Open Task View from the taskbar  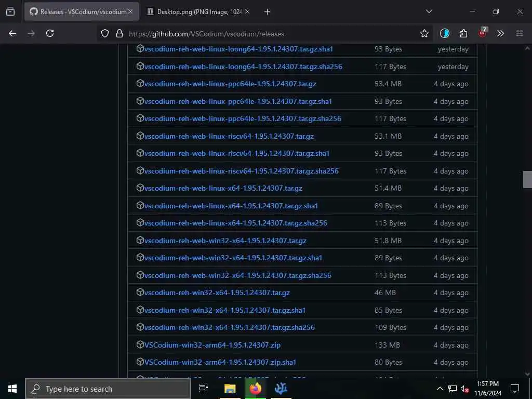(204, 389)
